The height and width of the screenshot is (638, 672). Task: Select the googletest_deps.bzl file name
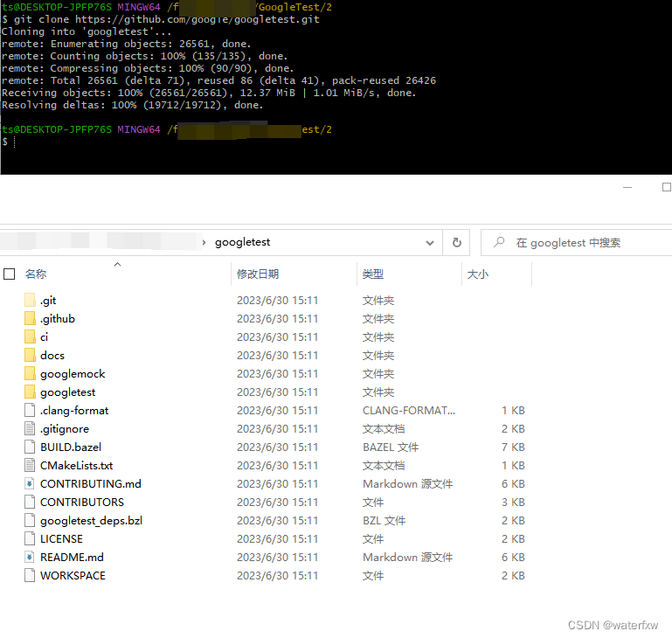[x=91, y=521]
